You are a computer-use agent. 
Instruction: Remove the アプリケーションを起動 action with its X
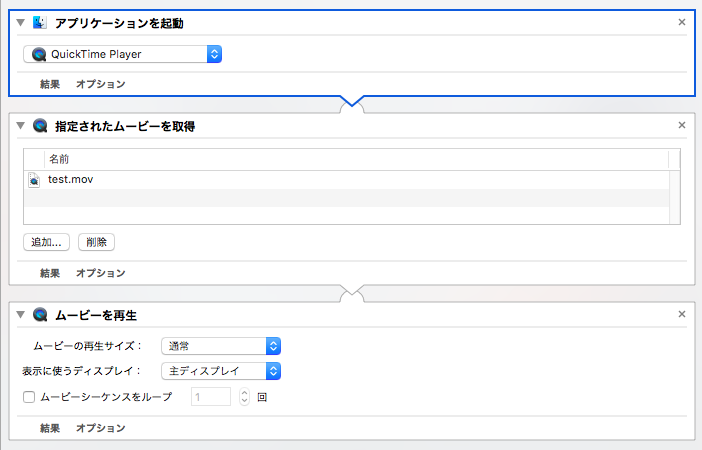click(x=682, y=22)
